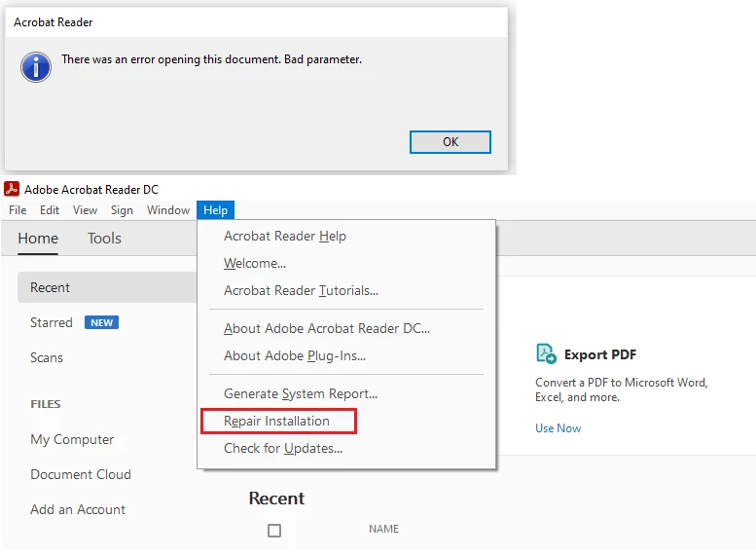Click the NEW badge beside Starred
The width and height of the screenshot is (756, 555).
click(x=102, y=322)
